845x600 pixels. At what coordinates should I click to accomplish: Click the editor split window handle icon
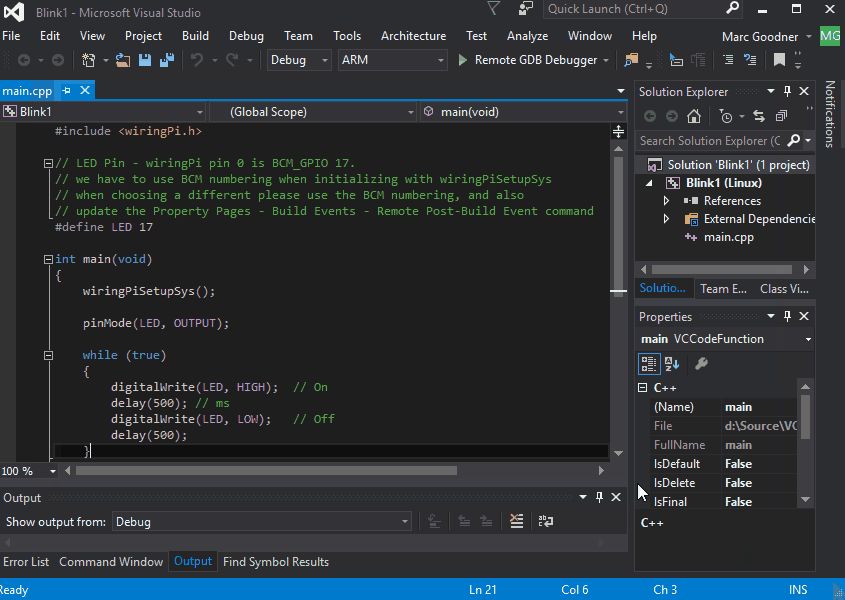(x=618, y=131)
